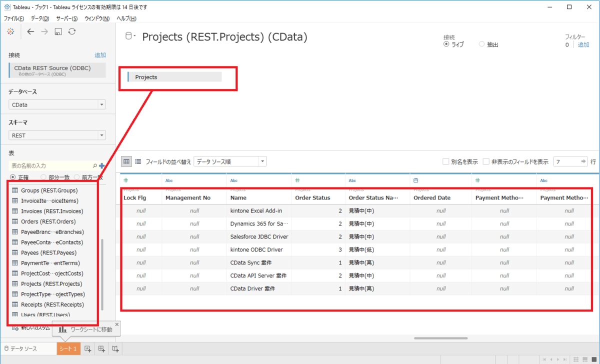Switch to metadata list view icon

[x=138, y=161]
